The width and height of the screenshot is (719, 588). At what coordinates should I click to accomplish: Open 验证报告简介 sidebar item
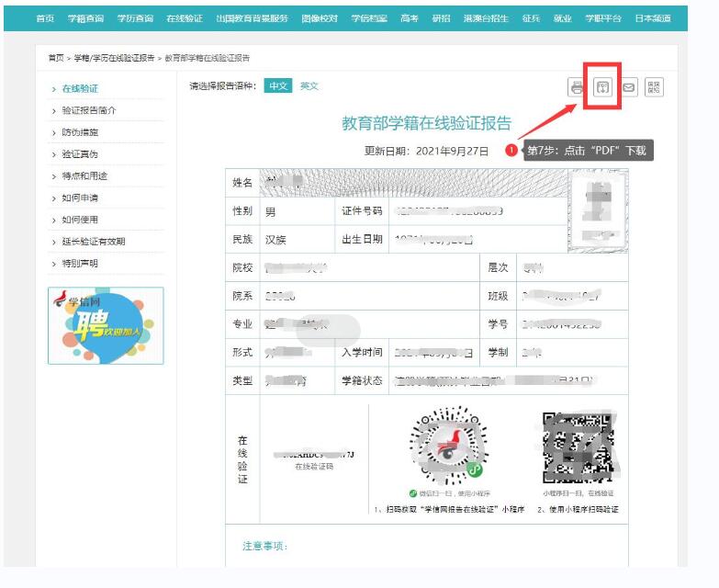[x=89, y=110]
